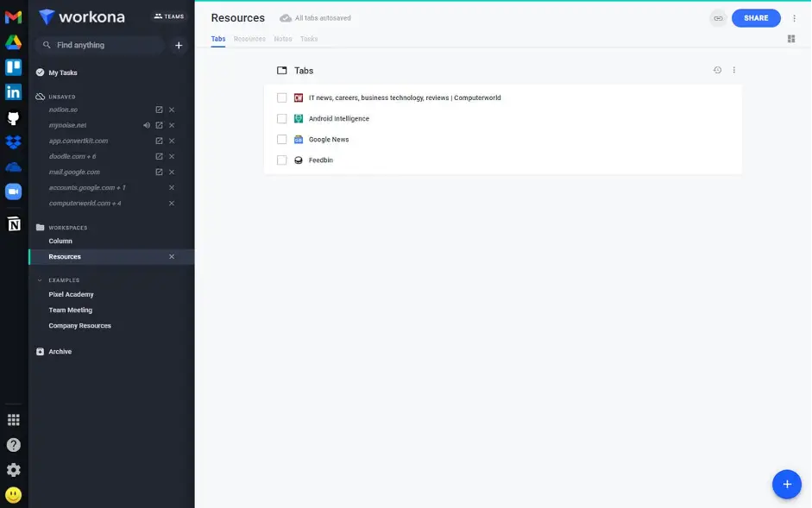Open the Feedbin tab link

click(320, 160)
